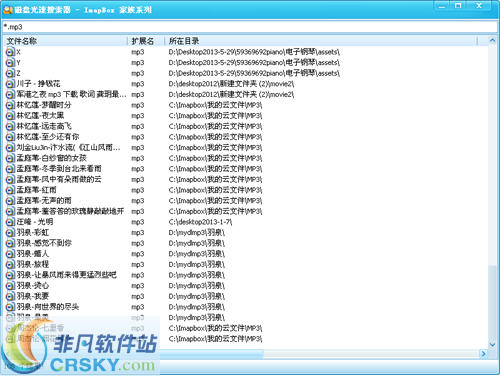Click the icon beside 羽泉-彩虹
This screenshot has width=500, height=376.
(x=10, y=233)
